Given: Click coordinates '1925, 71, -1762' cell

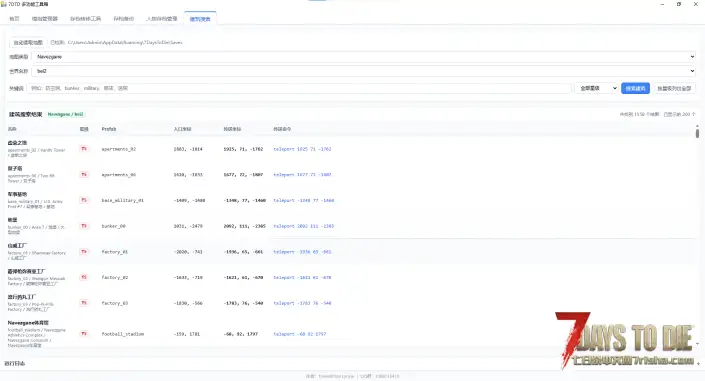Looking at the screenshot, I should 243,149.
